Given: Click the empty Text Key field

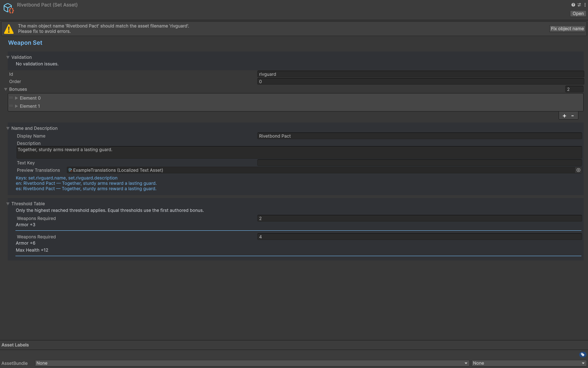Looking at the screenshot, I should point(419,163).
